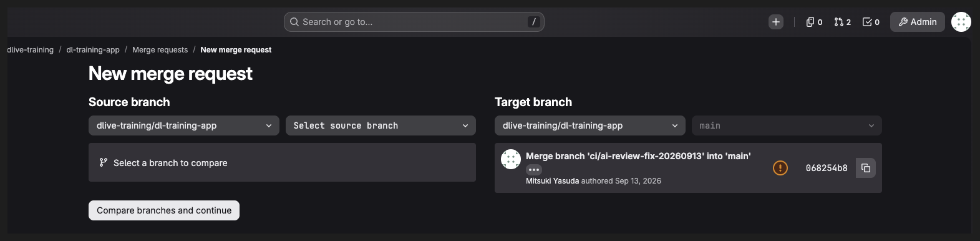This screenshot has height=241, width=980.
Task: Open user avatar menu in top bar
Action: point(961,22)
